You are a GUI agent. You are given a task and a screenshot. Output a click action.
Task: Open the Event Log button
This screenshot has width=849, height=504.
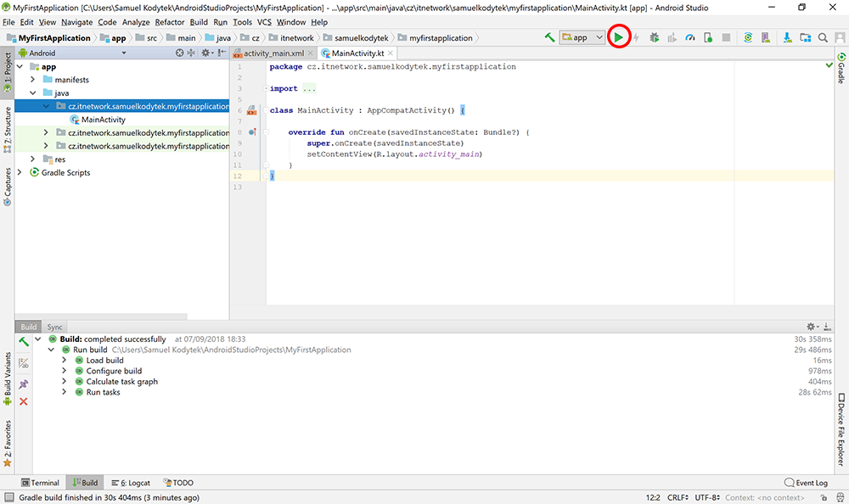coord(805,483)
